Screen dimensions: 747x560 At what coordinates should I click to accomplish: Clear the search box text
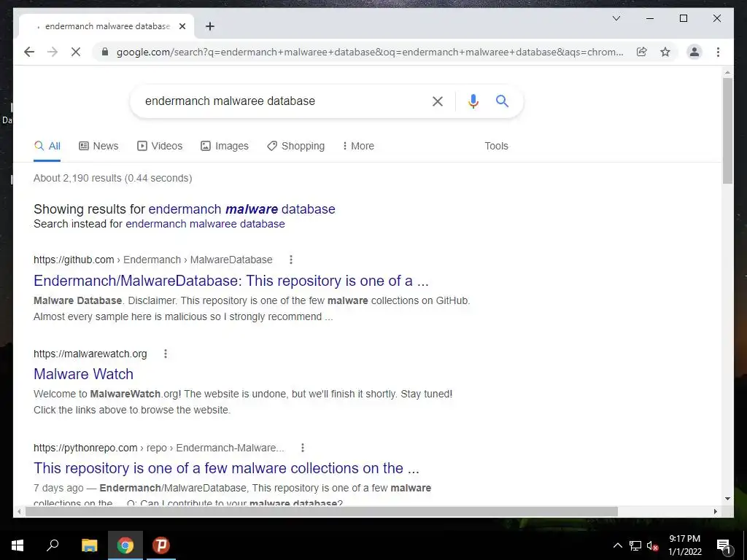438,101
